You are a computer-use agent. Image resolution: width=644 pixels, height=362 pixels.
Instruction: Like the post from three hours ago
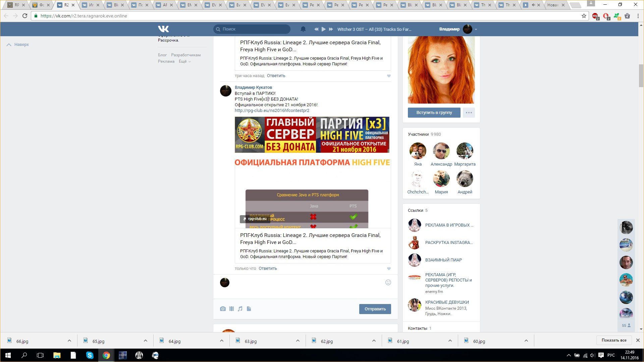(389, 76)
